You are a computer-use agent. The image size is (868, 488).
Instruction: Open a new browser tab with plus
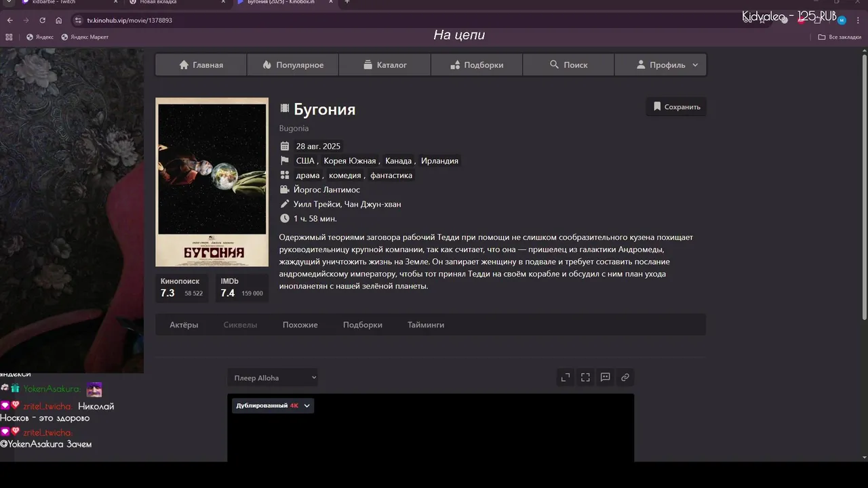347,2
